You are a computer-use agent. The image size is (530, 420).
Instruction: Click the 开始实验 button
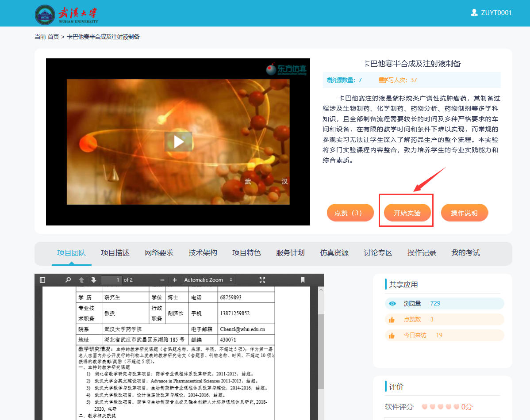pos(407,213)
